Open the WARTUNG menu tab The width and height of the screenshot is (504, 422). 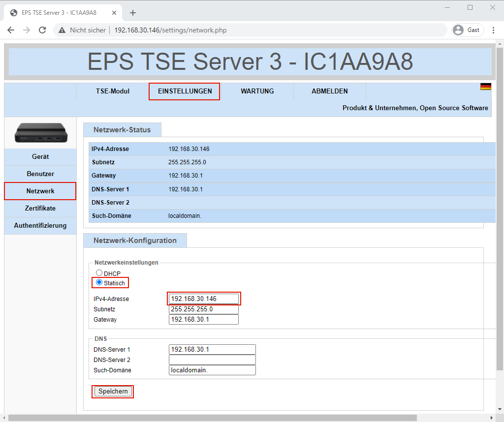click(257, 91)
